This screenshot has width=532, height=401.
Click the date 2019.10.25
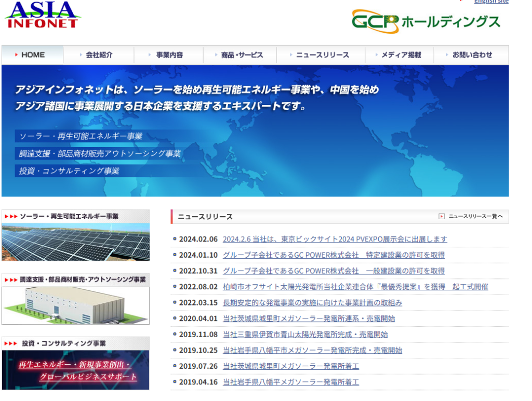pyautogui.click(x=198, y=351)
